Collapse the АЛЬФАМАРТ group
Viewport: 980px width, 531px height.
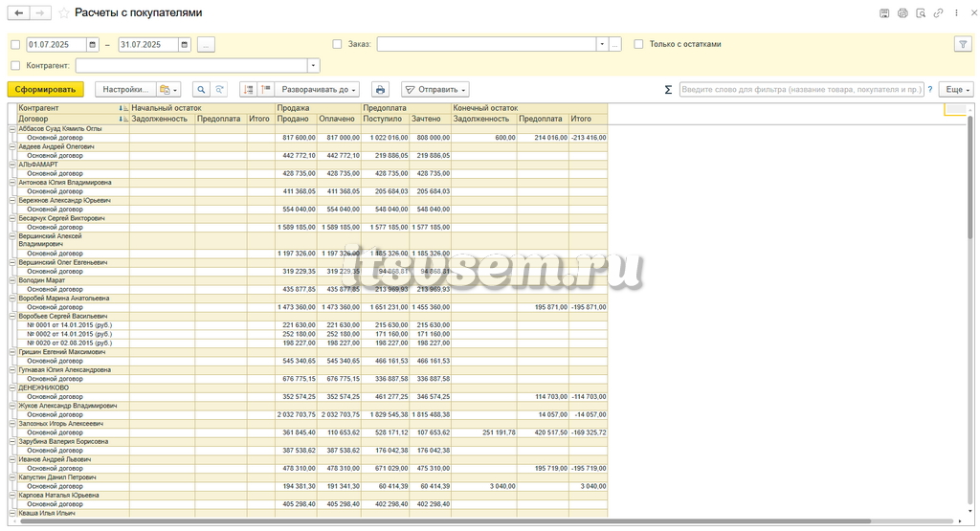coord(11,165)
